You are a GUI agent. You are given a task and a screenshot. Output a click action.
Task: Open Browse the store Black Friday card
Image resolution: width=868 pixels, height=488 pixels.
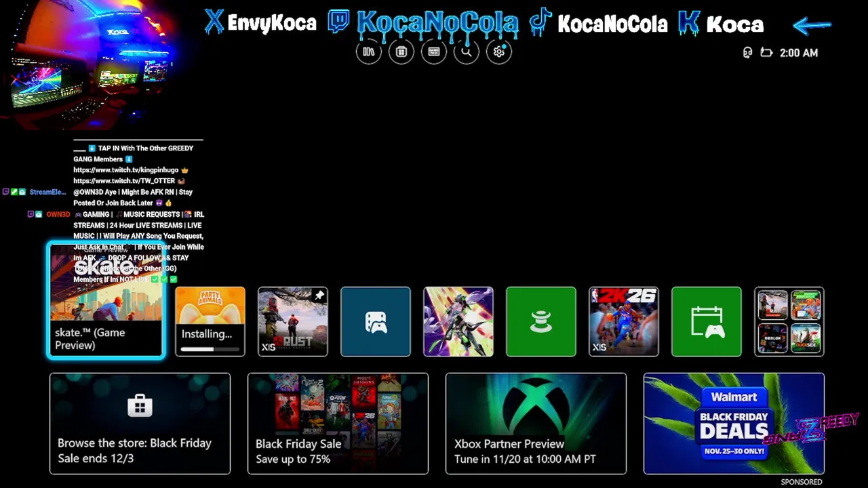[x=140, y=424]
